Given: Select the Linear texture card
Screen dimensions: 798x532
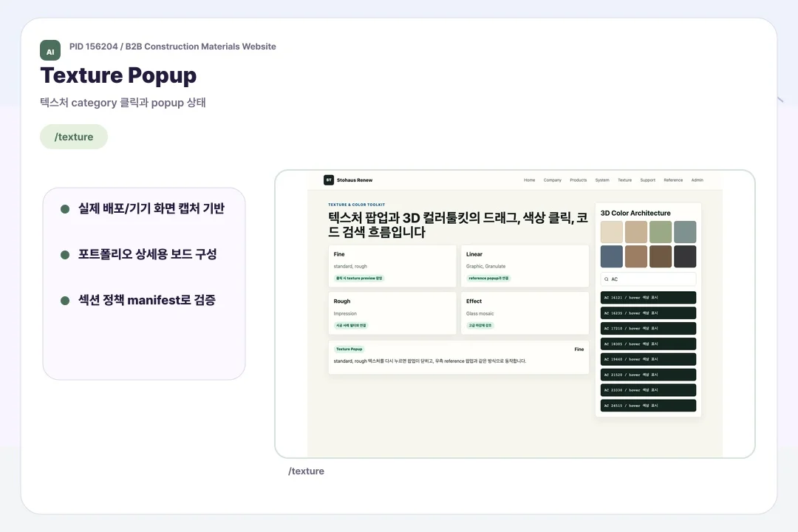Looking at the screenshot, I should (x=525, y=266).
